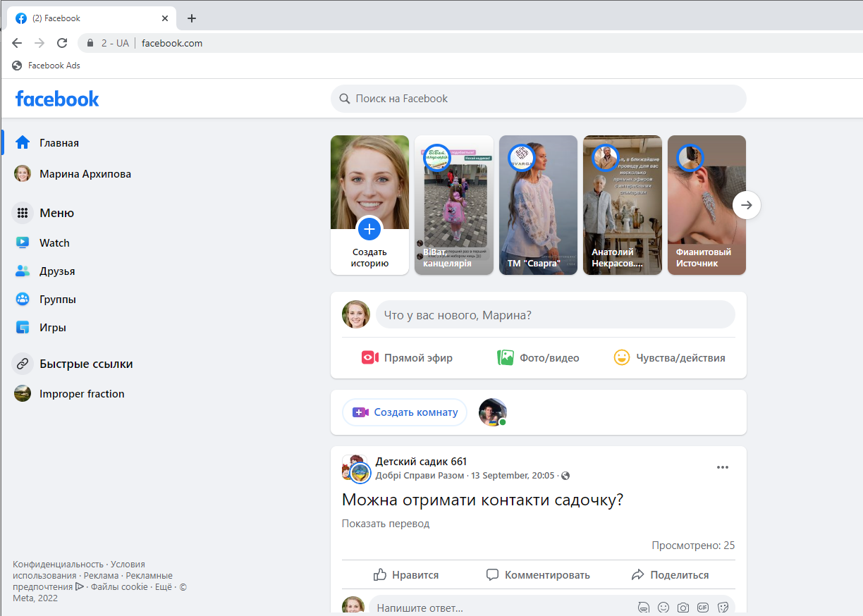Open the ВіВат канцелярія story

(454, 204)
